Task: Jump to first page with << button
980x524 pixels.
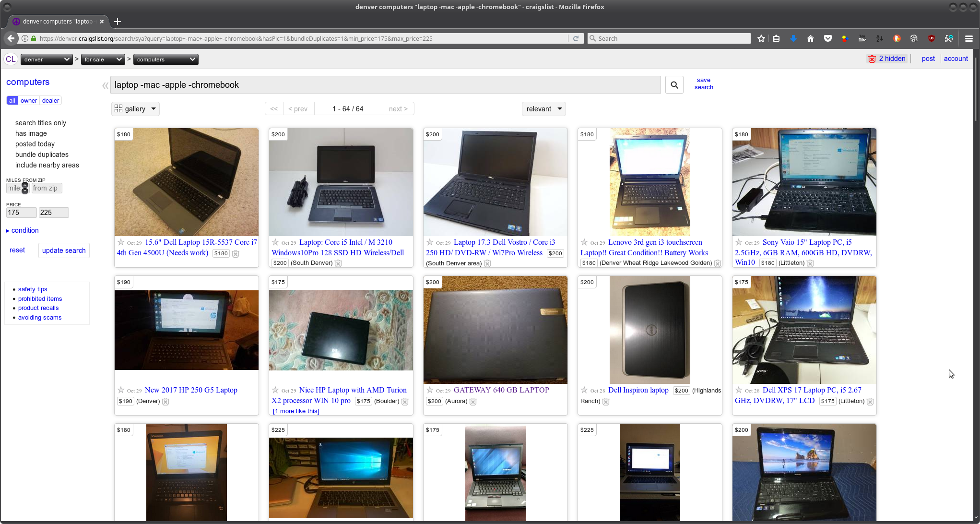Action: tap(274, 109)
